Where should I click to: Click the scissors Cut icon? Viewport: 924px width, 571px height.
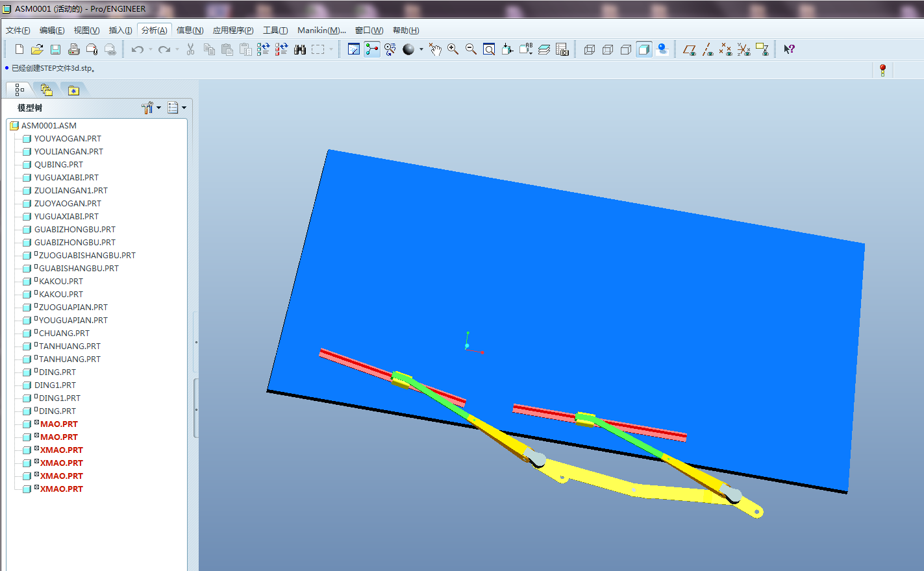click(x=190, y=49)
